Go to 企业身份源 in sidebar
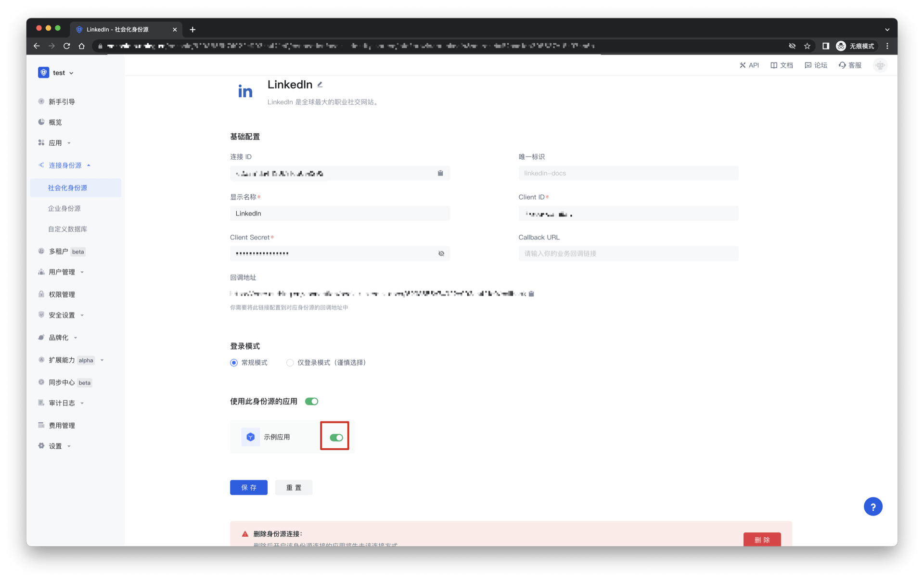The image size is (924, 581). [x=64, y=208]
